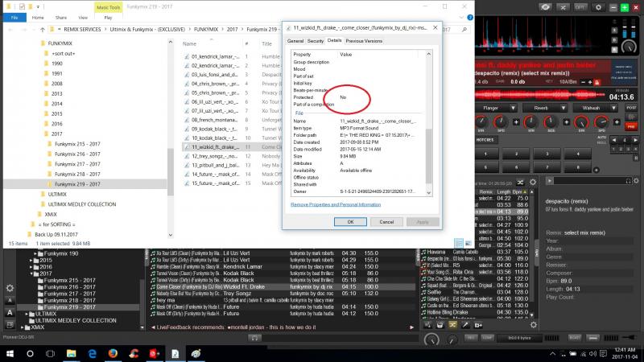Collapse the 2017 folder in VirtualDJ browser
This screenshot has height=362, width=644.
[x=31, y=274]
